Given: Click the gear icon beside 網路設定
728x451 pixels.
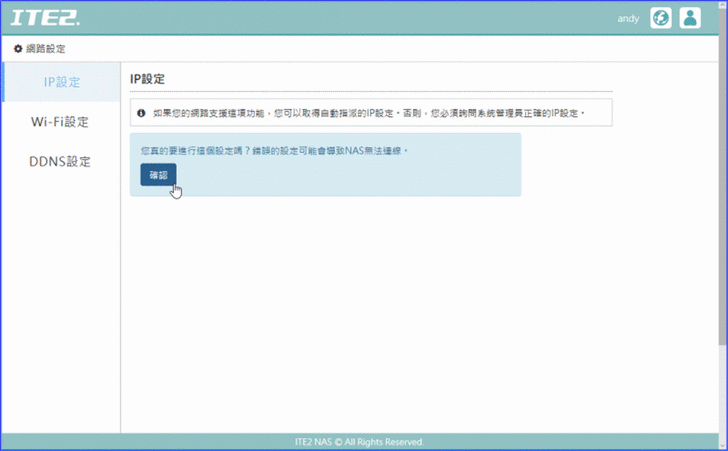Looking at the screenshot, I should tap(18, 49).
